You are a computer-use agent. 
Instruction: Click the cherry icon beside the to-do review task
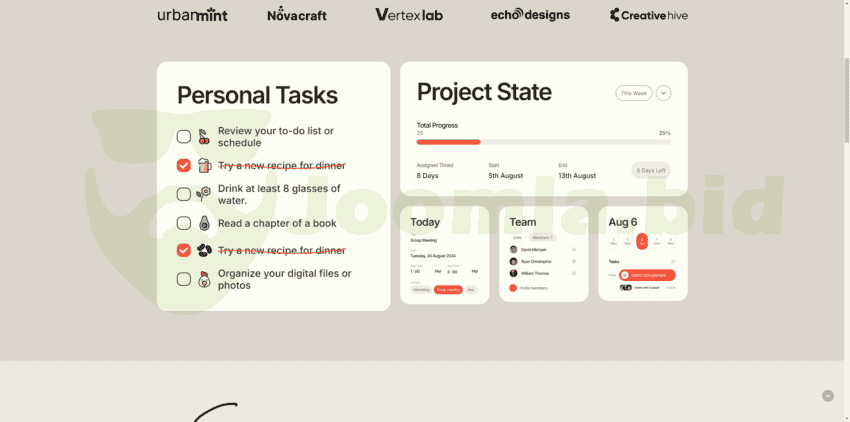204,137
